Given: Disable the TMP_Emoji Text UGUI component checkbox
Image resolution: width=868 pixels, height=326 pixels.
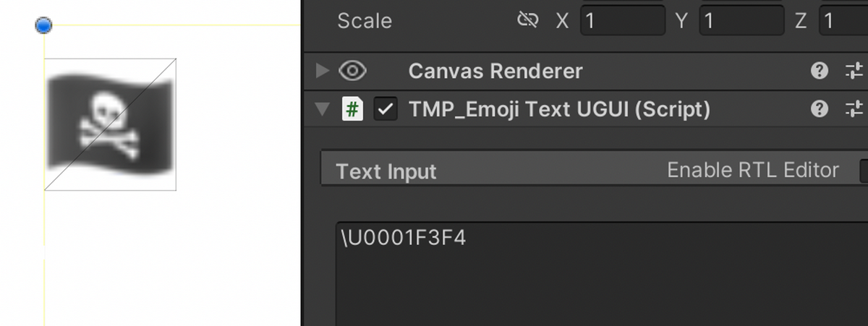Looking at the screenshot, I should point(386,109).
